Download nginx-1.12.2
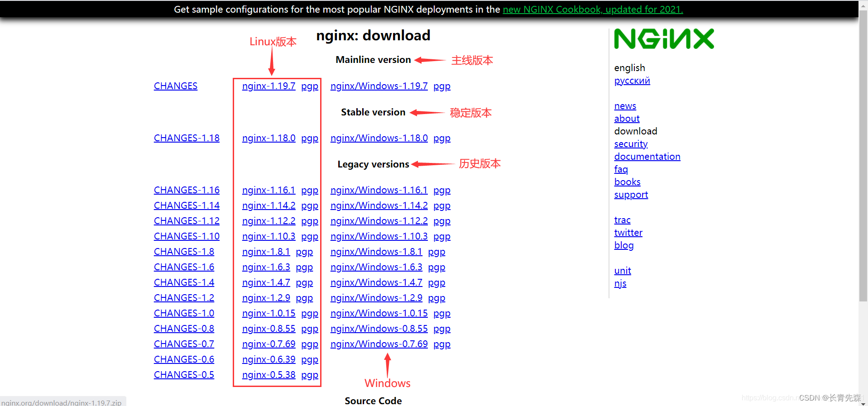The height and width of the screenshot is (406, 868). (269, 221)
